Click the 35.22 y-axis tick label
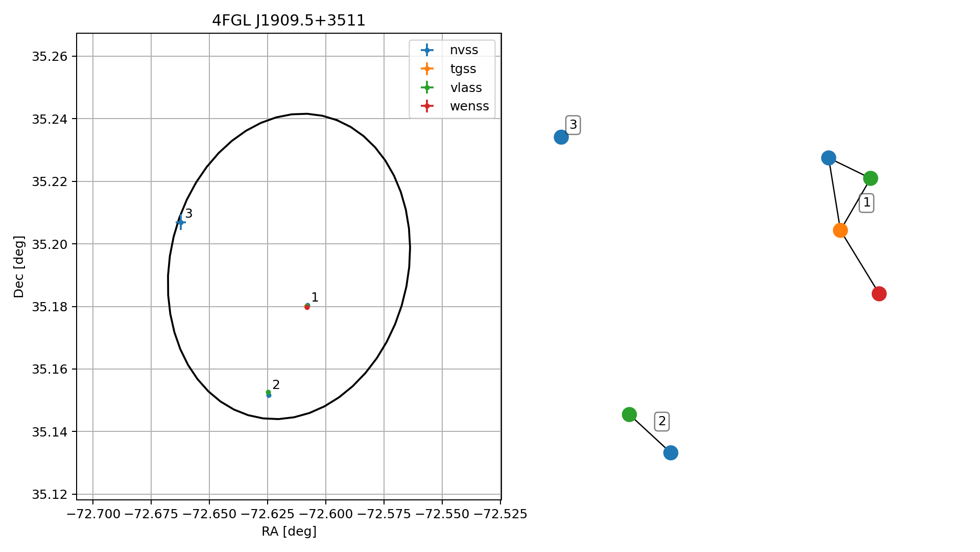This screenshot has width=980, height=552. 50,181
